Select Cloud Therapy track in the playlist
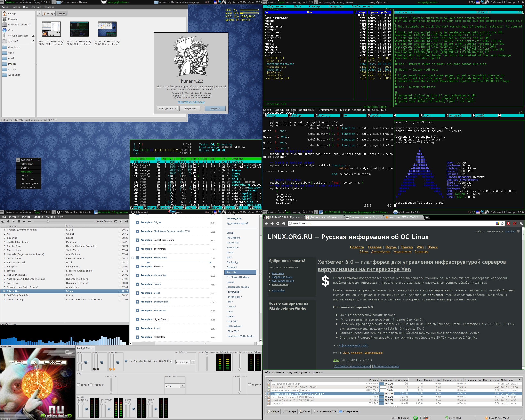 pos(64,299)
